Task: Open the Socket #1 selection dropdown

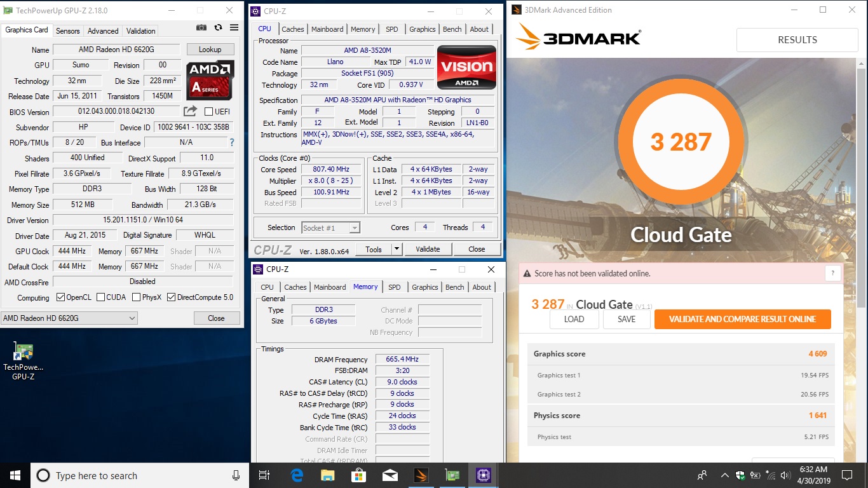Action: [330, 227]
